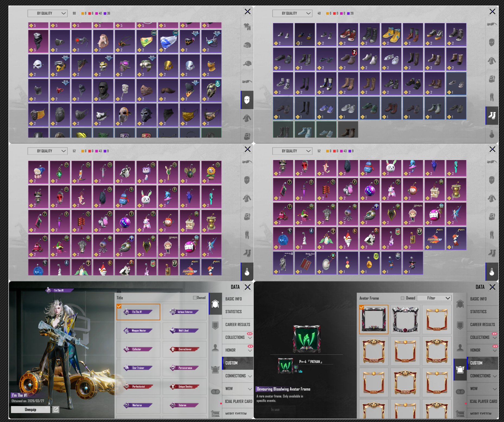The width and height of the screenshot is (504, 422).
Task: Open STATISTICS tab in Title panel
Action: pos(238,312)
